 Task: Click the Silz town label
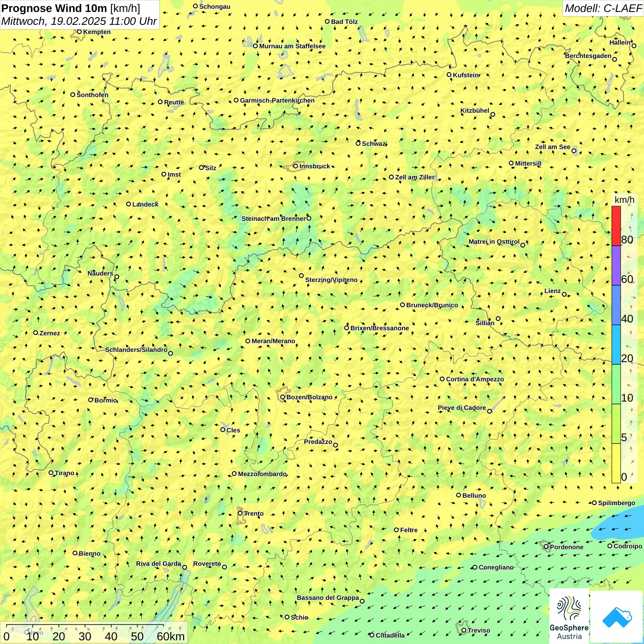(211, 168)
